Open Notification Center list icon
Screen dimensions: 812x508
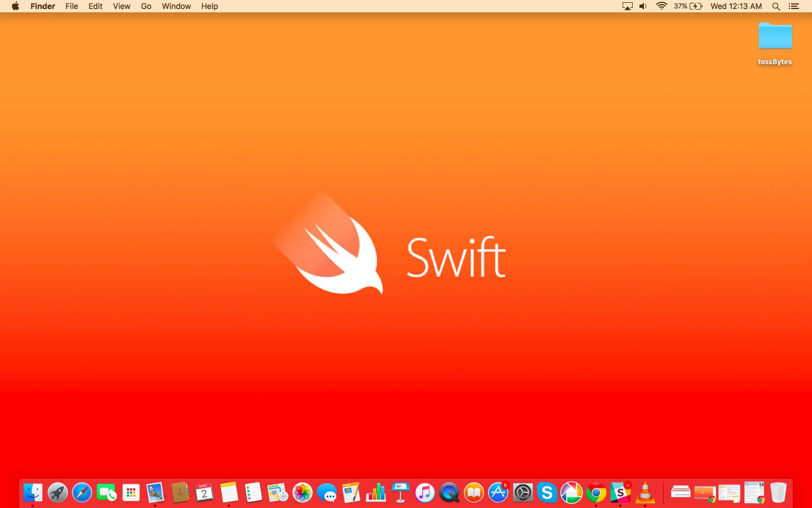[794, 6]
